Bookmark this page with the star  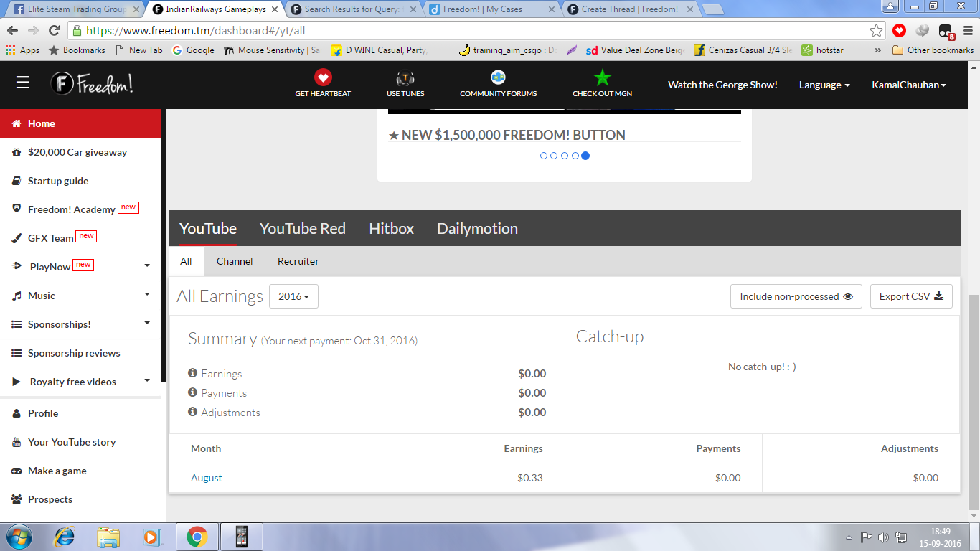876,31
